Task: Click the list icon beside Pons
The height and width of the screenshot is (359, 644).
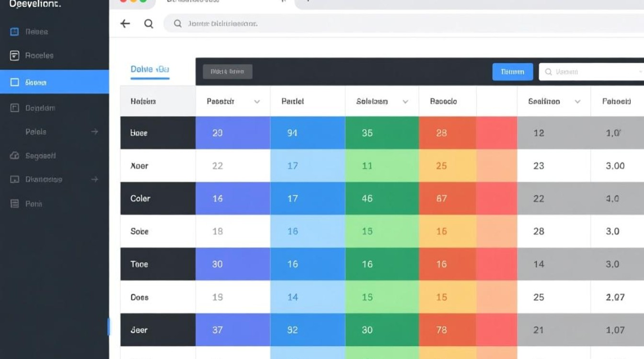Action: tap(14, 203)
